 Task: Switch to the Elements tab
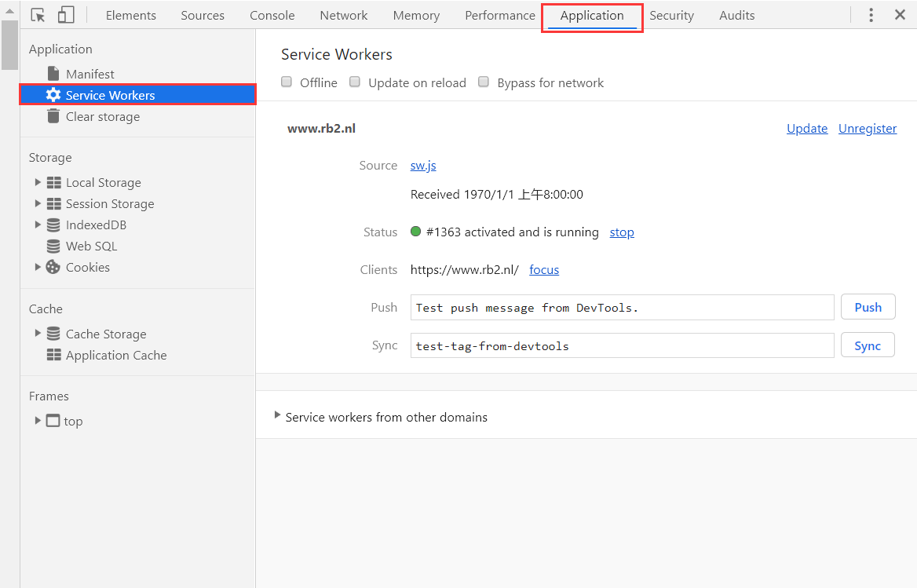pos(131,15)
